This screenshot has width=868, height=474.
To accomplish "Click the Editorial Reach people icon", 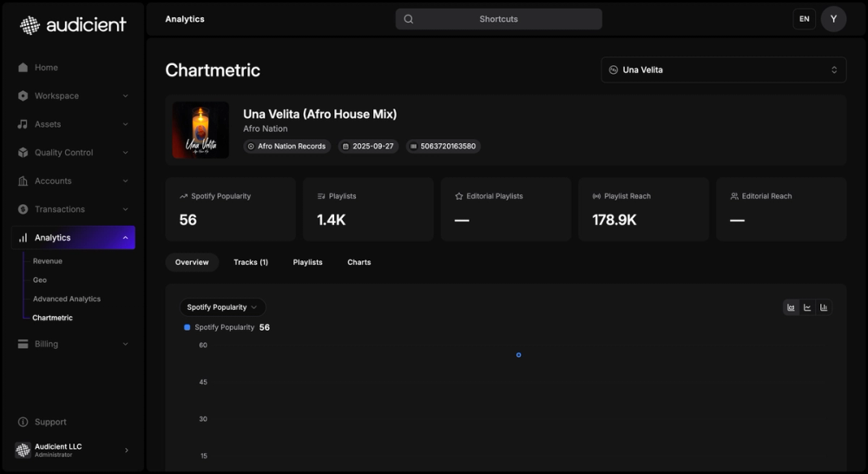I will (x=734, y=196).
